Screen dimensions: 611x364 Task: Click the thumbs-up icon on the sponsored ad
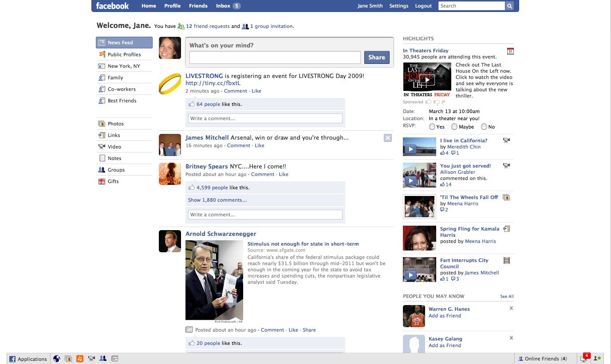(428, 102)
